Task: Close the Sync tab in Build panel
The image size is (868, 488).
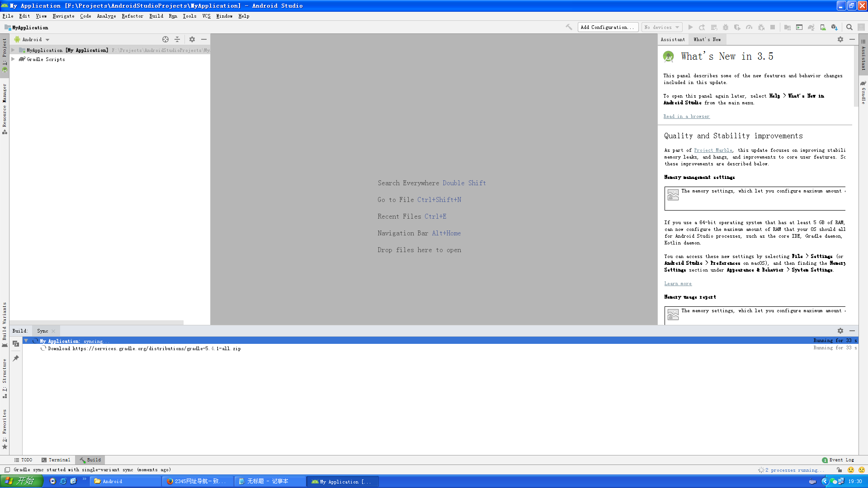Action: 53,331
